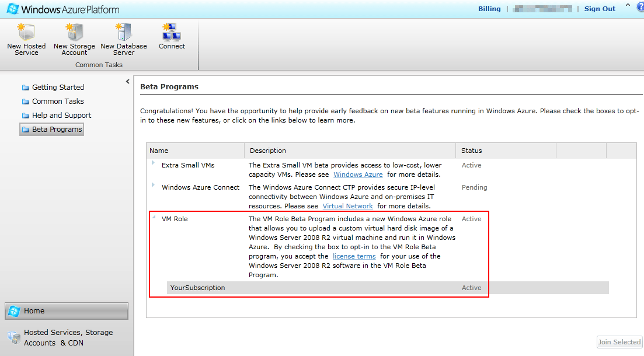
Task: Click the Hosted Services storage icon
Action: (14, 337)
